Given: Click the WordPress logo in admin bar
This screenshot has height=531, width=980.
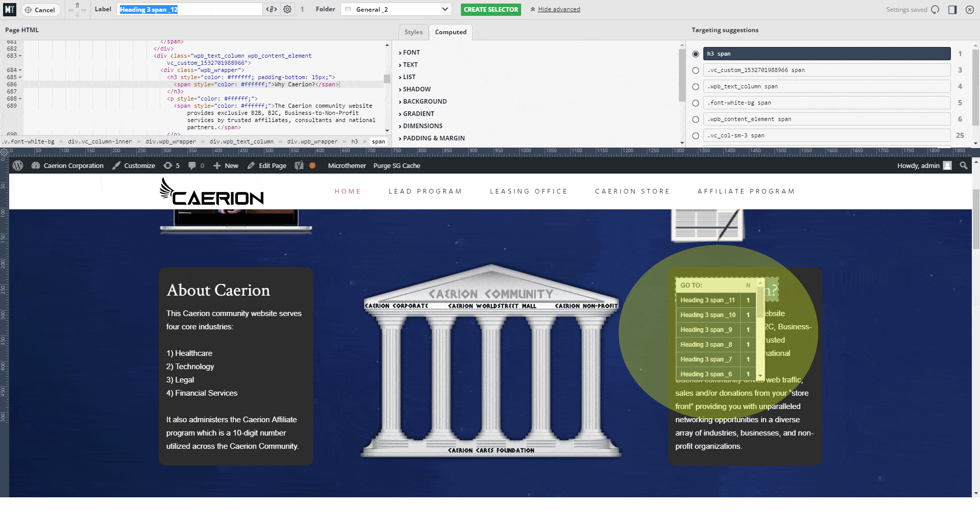Looking at the screenshot, I should 18,165.
